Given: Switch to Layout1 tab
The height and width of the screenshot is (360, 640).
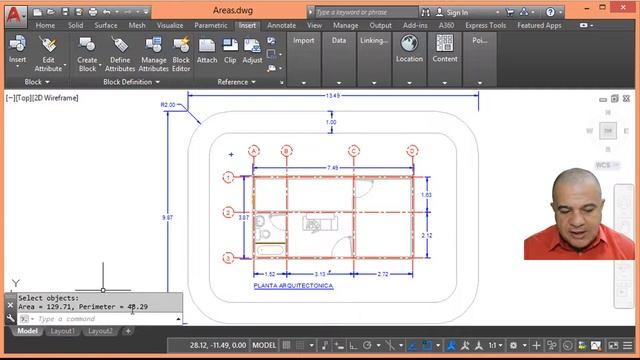Looking at the screenshot, I should coord(62,331).
